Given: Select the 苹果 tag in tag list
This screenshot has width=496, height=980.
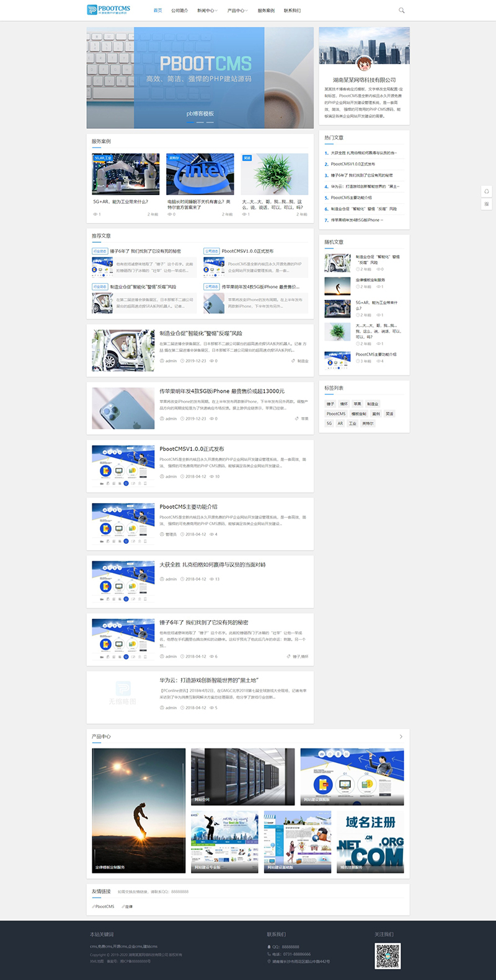Looking at the screenshot, I should (357, 404).
